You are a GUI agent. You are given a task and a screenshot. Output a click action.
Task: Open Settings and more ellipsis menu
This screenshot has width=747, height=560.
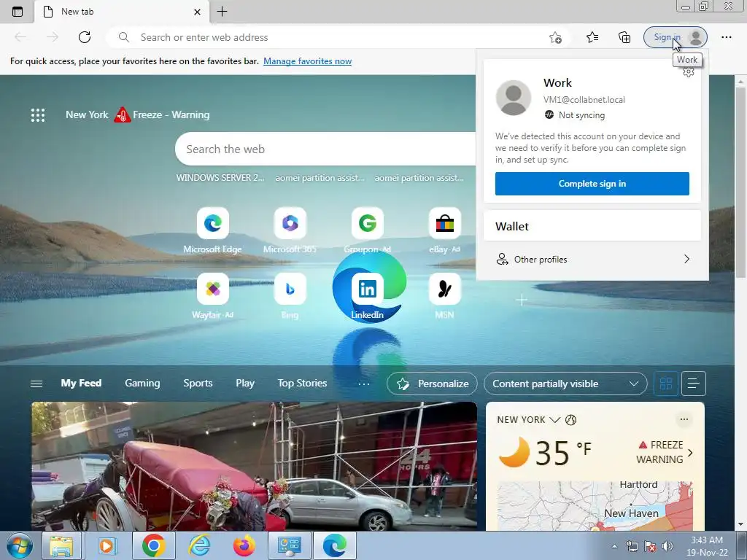coord(726,37)
